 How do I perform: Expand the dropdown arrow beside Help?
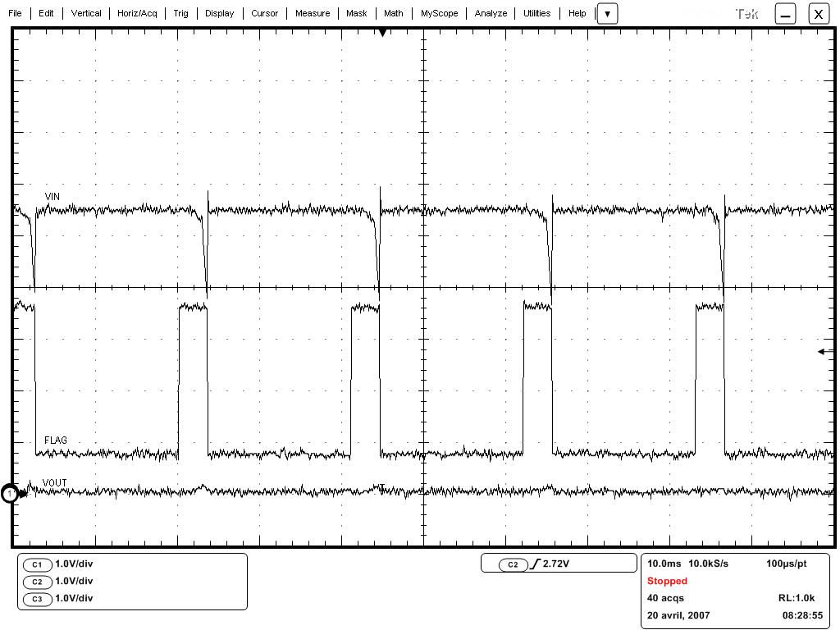click(x=607, y=14)
